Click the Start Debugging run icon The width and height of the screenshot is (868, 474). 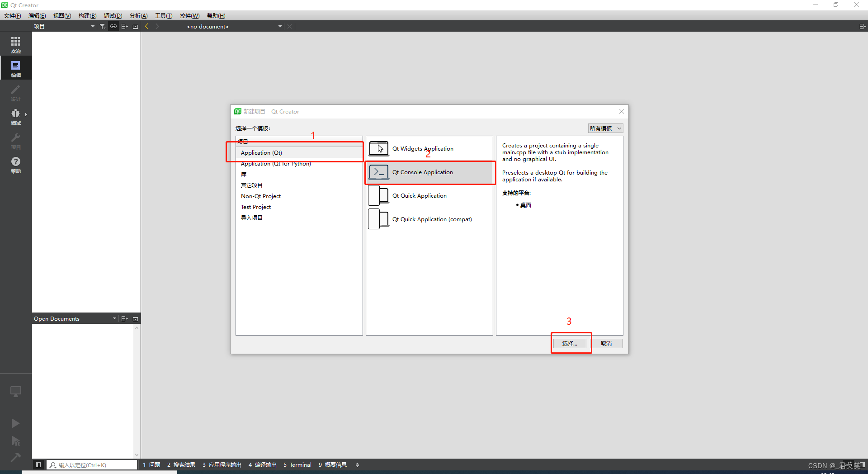[x=15, y=441]
